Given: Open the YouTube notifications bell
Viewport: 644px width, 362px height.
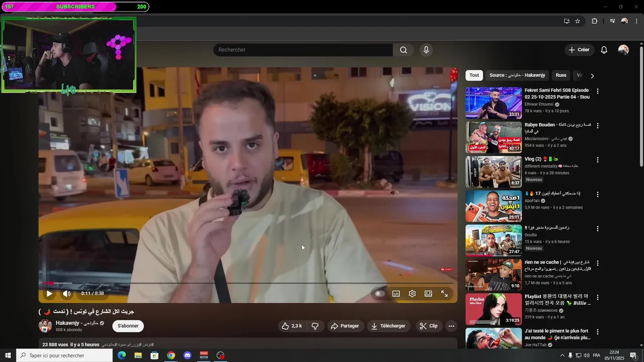Looking at the screenshot, I should coord(604,50).
